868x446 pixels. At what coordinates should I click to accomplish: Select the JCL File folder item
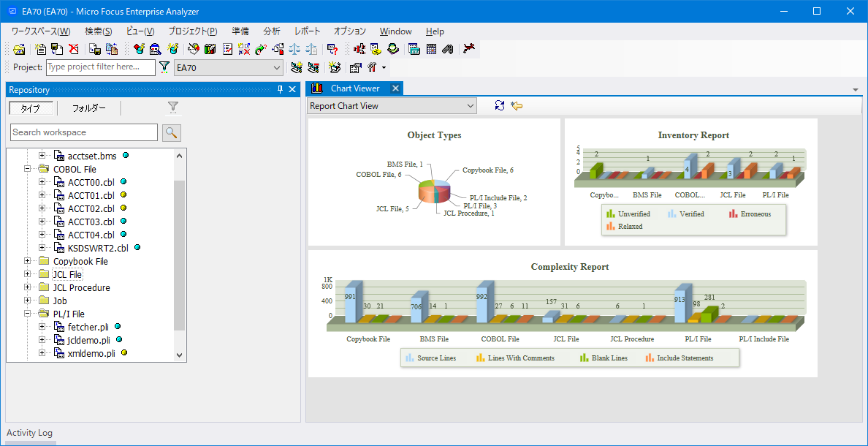click(67, 274)
